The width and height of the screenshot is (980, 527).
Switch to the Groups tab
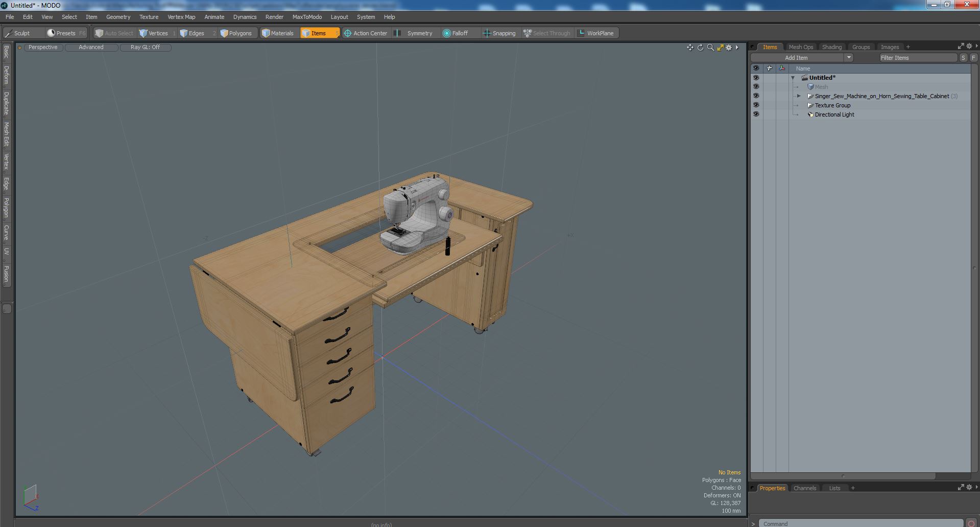click(861, 47)
